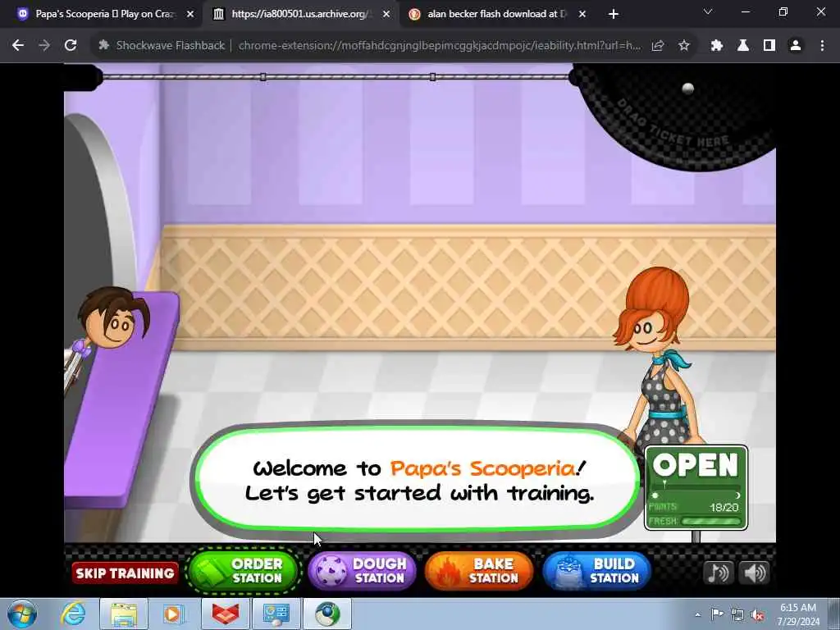Switch to the Dough Station
The image size is (840, 630).
[x=362, y=571]
